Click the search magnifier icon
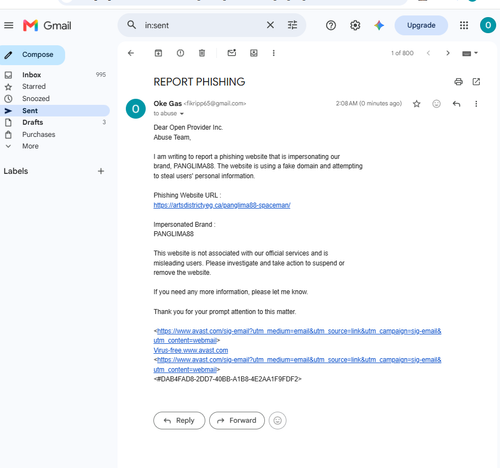500x468 pixels. click(132, 25)
